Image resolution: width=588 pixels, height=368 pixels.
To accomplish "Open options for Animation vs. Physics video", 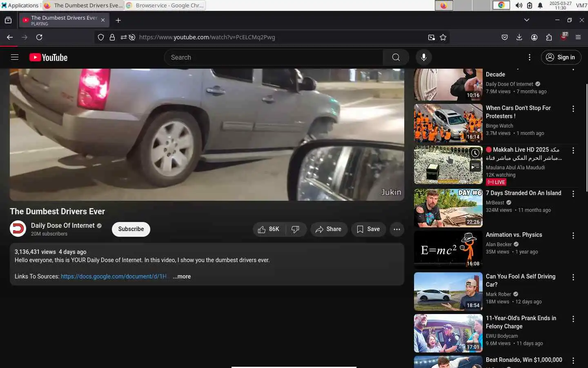I will click(573, 236).
